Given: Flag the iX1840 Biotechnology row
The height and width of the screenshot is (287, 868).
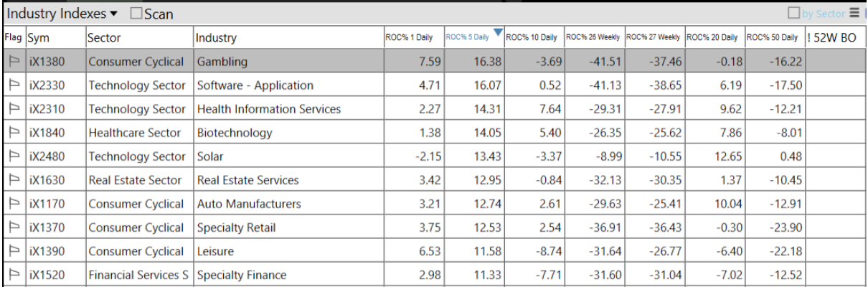Looking at the screenshot, I should (x=14, y=133).
